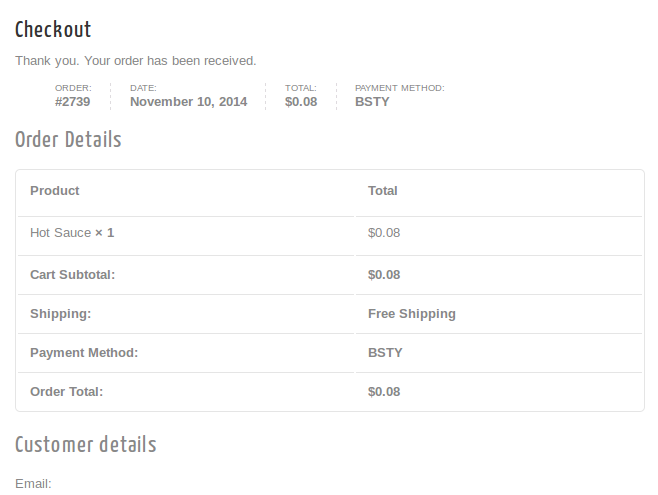
Task: Click the Order Total amount $0.08
Action: pyautogui.click(x=384, y=392)
